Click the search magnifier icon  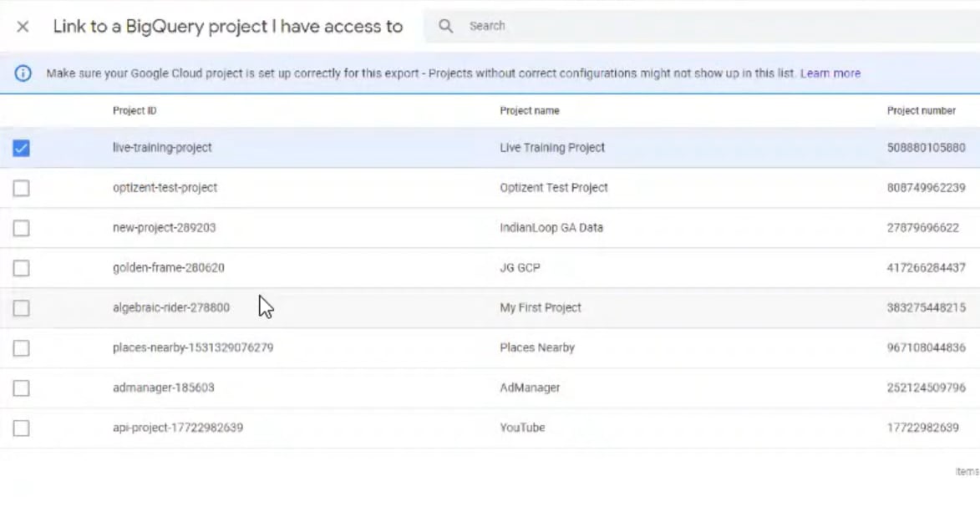tap(445, 26)
